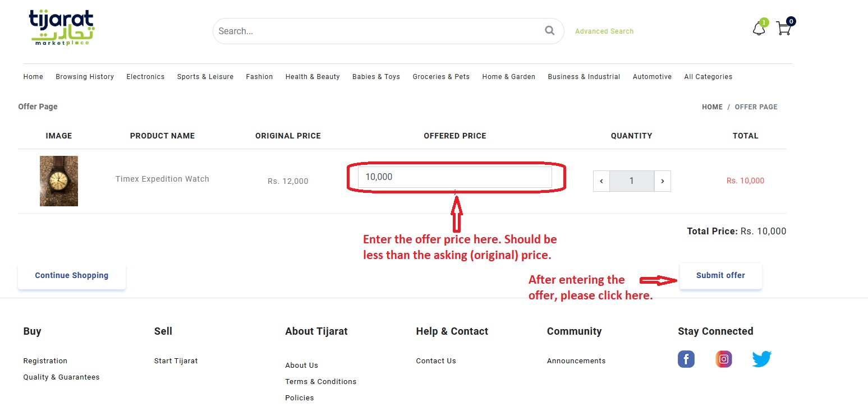
Task: Open the Registration footer link
Action: 45,361
